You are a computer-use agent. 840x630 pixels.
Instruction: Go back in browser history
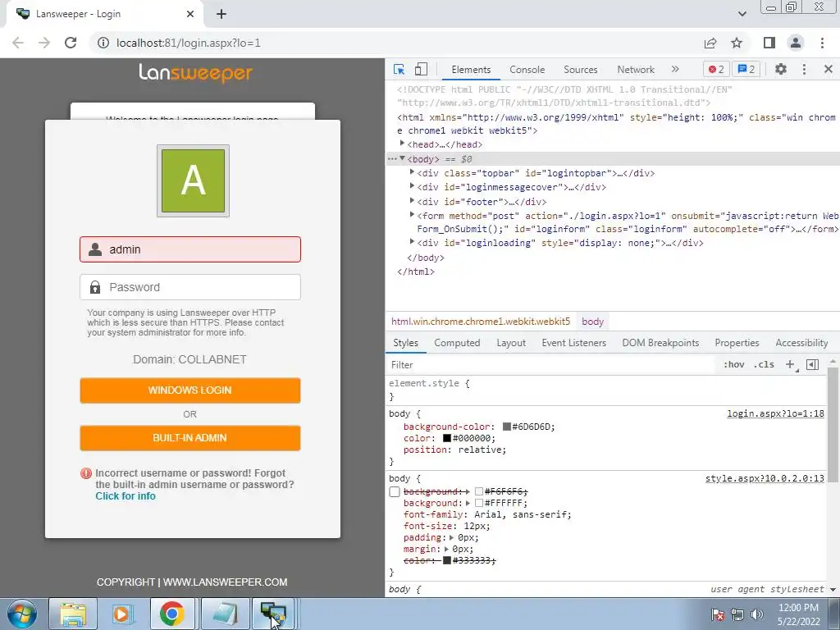[18, 43]
